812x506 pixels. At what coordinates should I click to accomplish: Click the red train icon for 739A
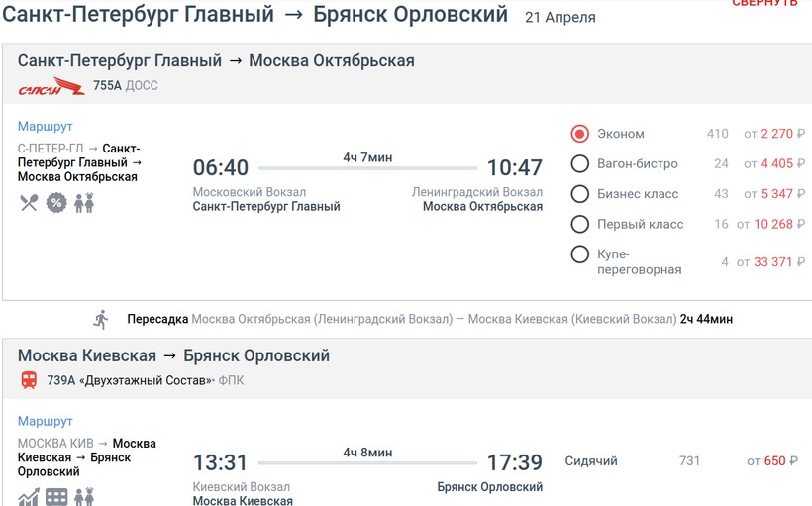29,380
